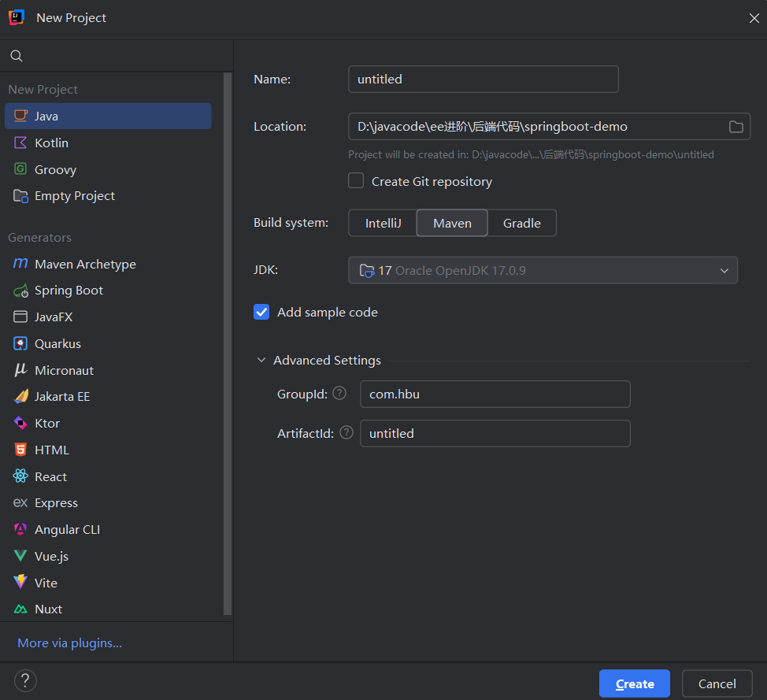Click the Ktor diamond icon
The width and height of the screenshot is (767, 700).
20,423
